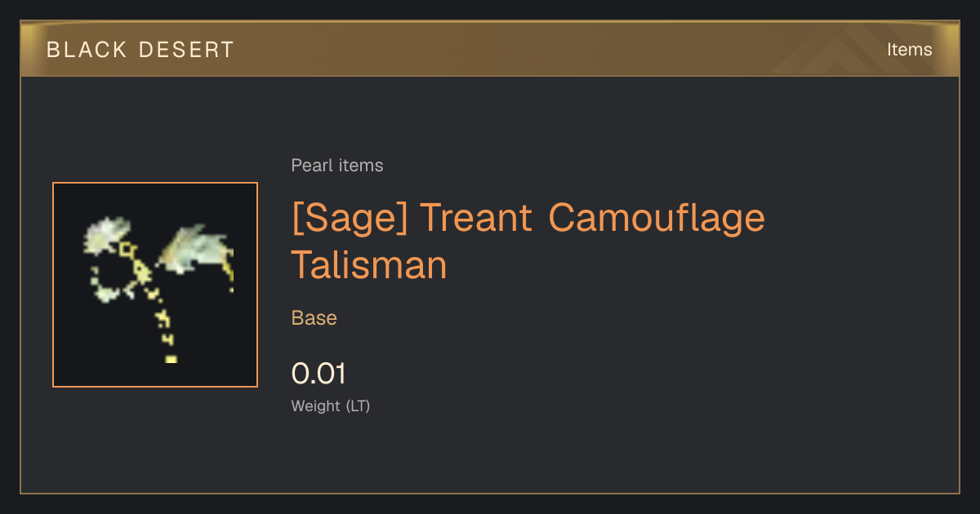The width and height of the screenshot is (980, 514).
Task: Click the gold header banner background
Action: [x=490, y=50]
